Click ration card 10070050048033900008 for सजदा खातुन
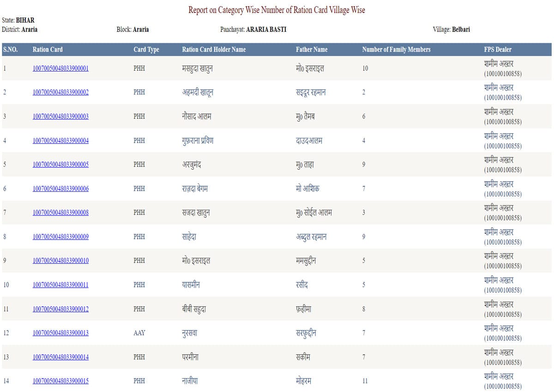This screenshot has height=392, width=554. (x=60, y=212)
